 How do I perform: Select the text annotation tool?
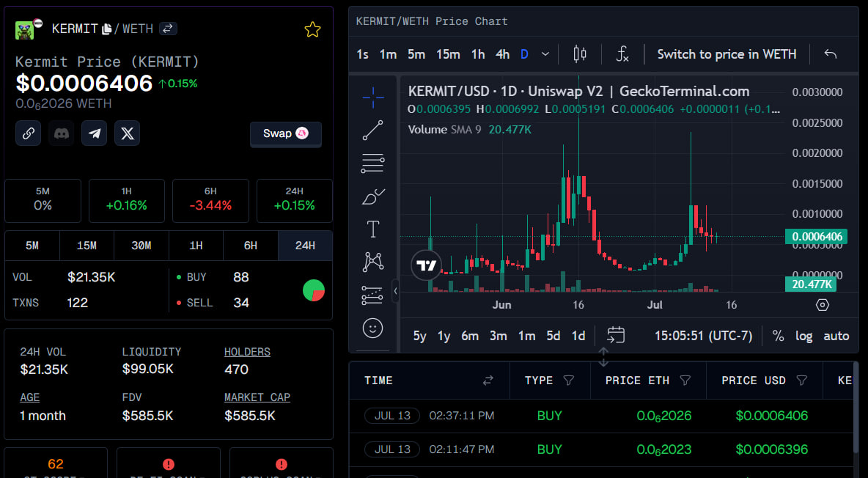[373, 229]
